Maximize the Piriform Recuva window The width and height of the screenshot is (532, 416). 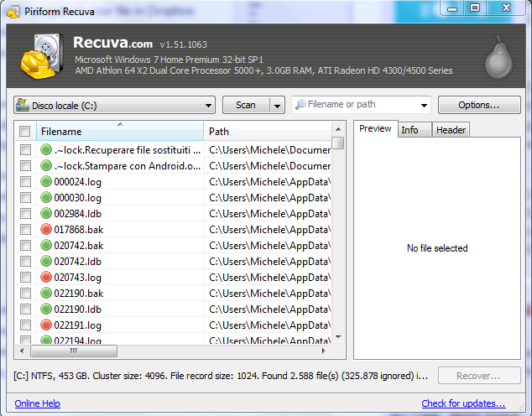pyautogui.click(x=475, y=8)
